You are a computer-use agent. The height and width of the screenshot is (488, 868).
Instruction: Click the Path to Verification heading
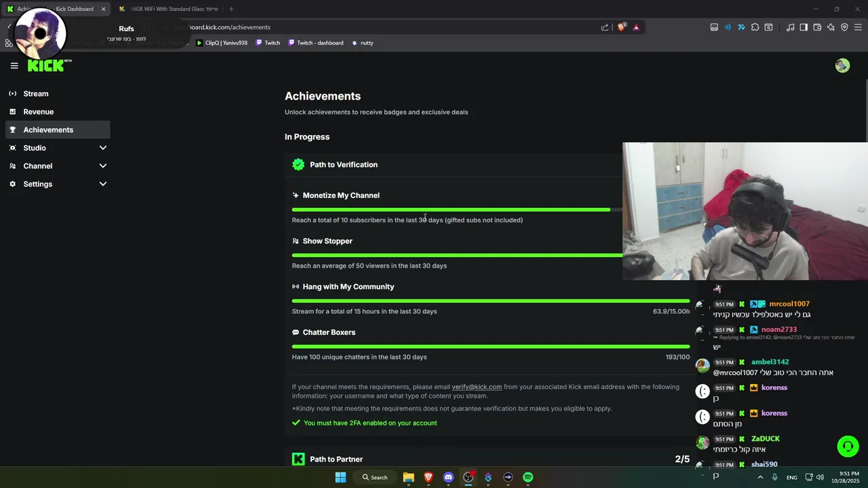344,165
